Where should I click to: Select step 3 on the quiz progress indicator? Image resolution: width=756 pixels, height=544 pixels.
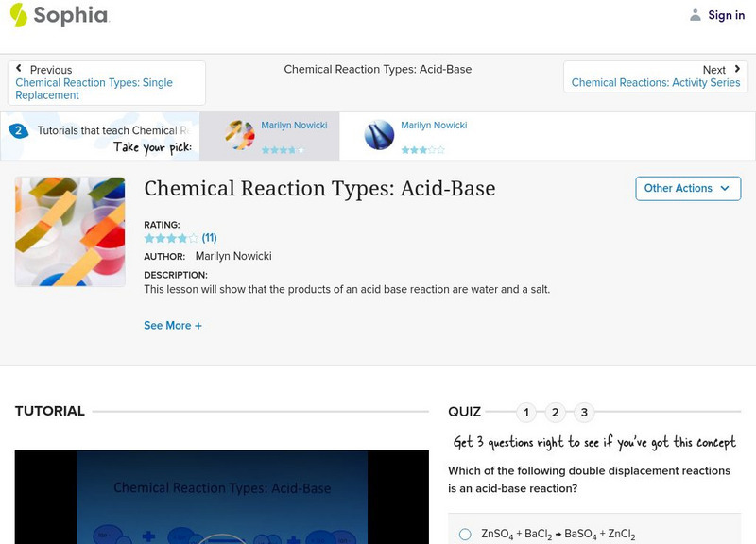583,411
